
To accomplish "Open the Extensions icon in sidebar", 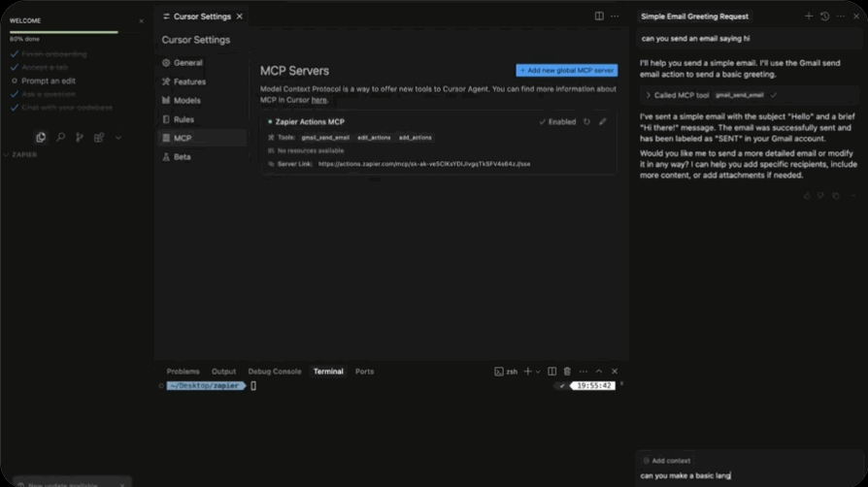I will click(x=99, y=137).
